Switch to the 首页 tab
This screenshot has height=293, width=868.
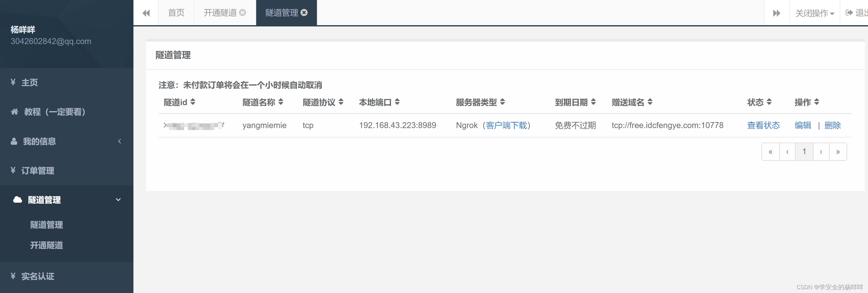[176, 13]
